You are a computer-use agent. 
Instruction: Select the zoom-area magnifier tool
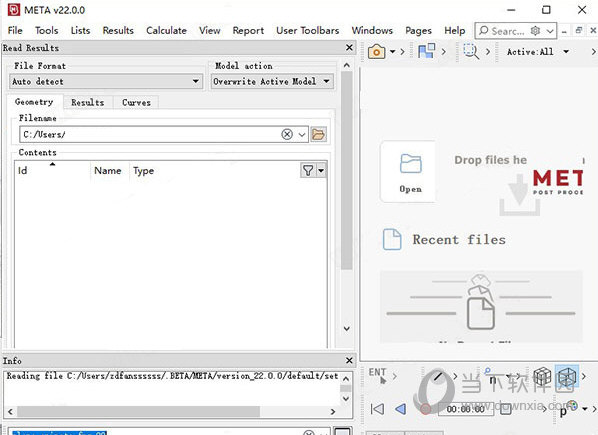(471, 51)
